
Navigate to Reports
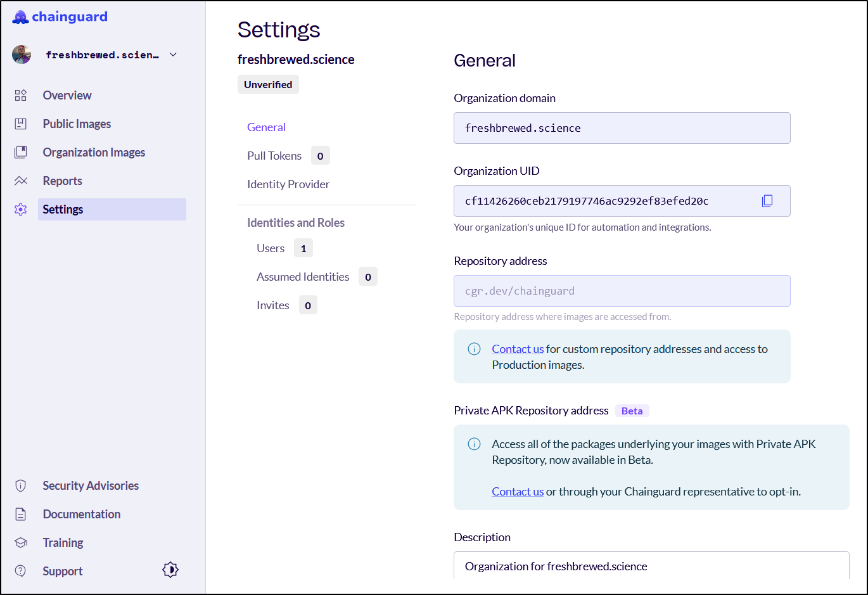62,181
